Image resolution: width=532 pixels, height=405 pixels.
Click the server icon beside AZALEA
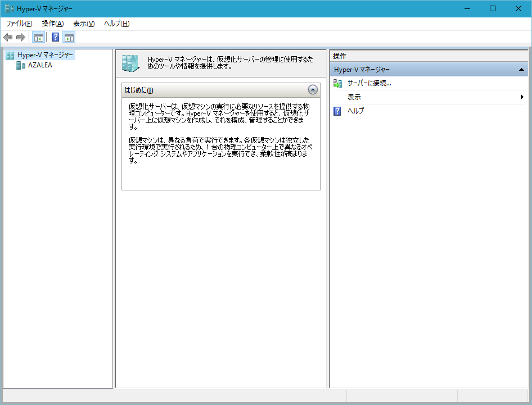[21, 65]
